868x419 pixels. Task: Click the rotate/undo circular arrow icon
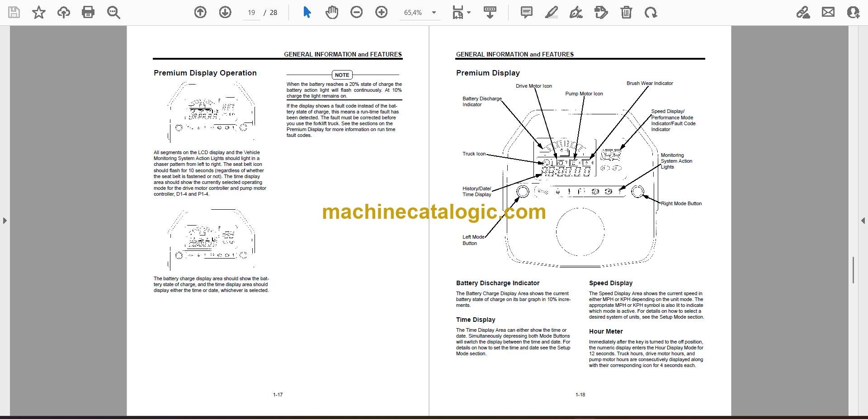[651, 12]
